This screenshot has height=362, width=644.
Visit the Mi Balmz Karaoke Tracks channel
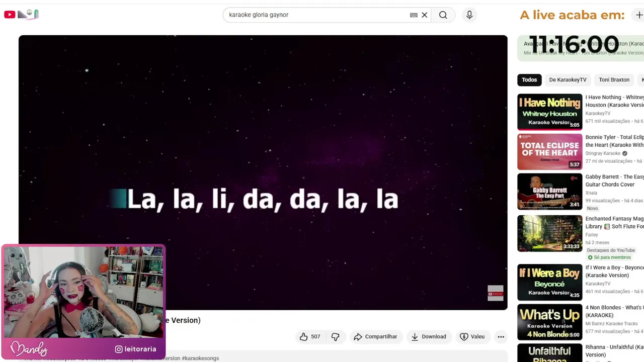pyautogui.click(x=611, y=324)
